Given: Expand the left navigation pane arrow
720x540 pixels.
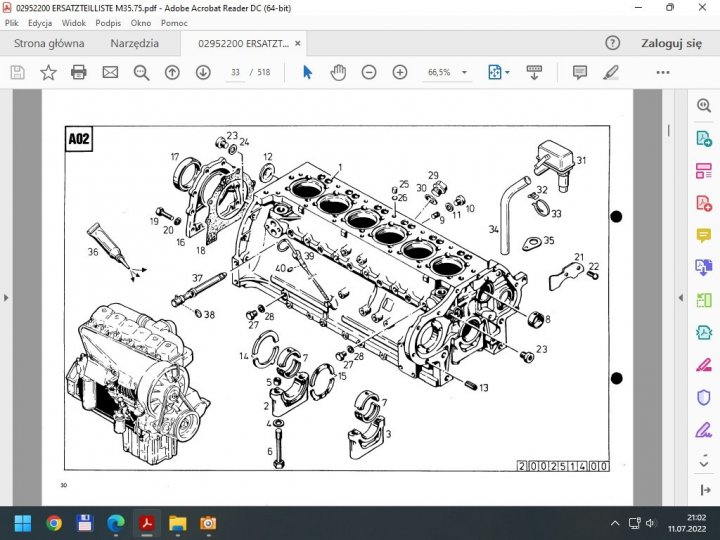Looking at the screenshot, I should click(x=5, y=298).
